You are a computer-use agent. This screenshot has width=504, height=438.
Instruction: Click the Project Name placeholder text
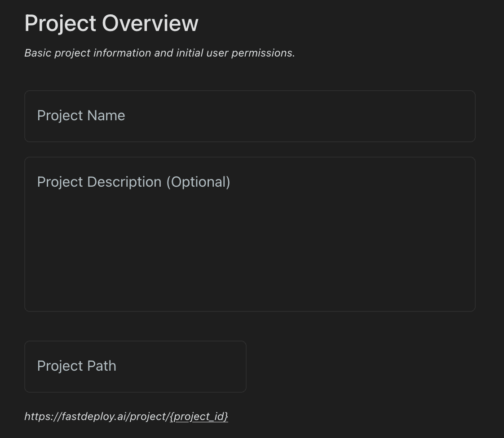click(81, 115)
